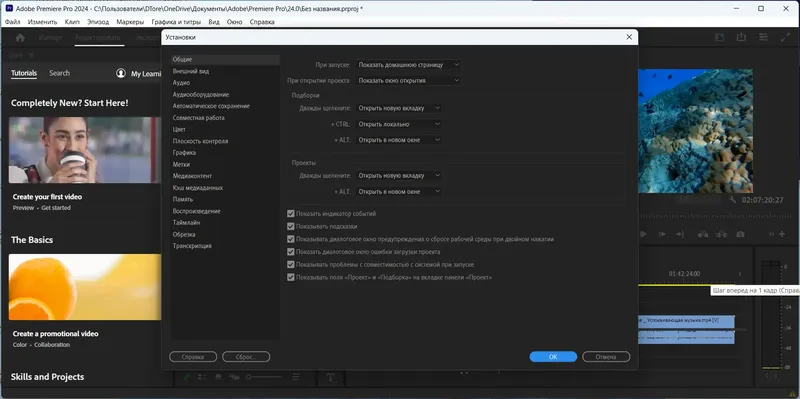
Task: Open the plus Button Editor icon
Action: click(782, 234)
